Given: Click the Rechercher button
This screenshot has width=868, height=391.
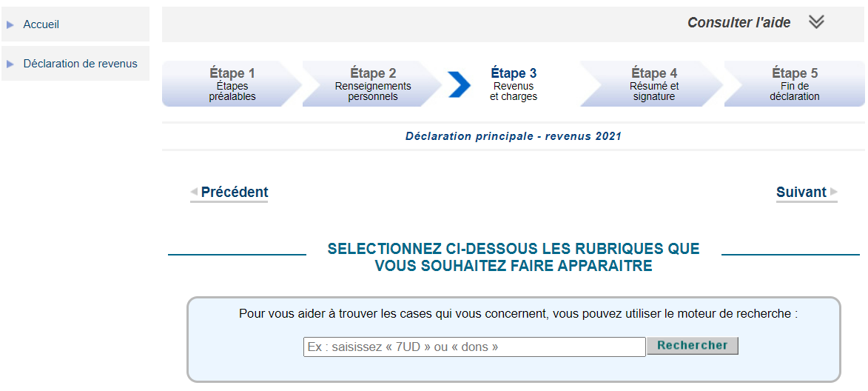Looking at the screenshot, I should tap(693, 346).
